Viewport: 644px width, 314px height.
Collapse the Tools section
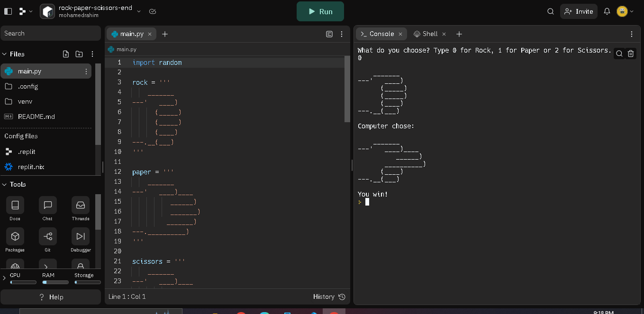[5, 184]
